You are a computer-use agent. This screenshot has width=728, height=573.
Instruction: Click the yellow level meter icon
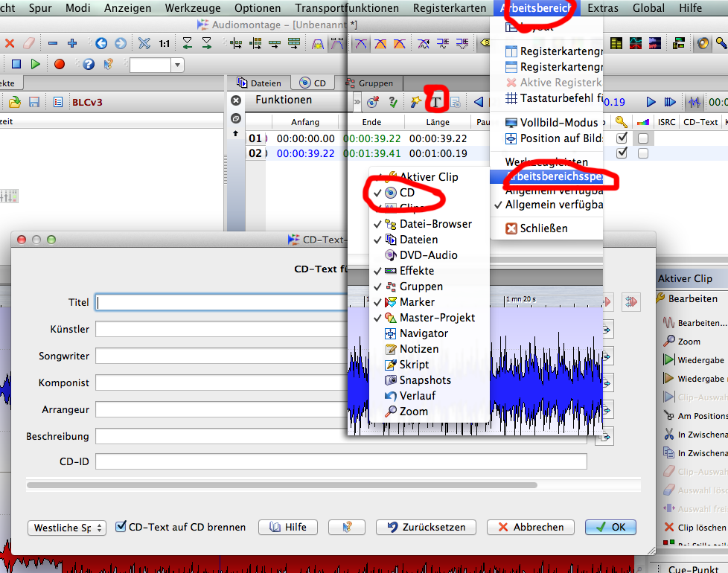coord(616,44)
